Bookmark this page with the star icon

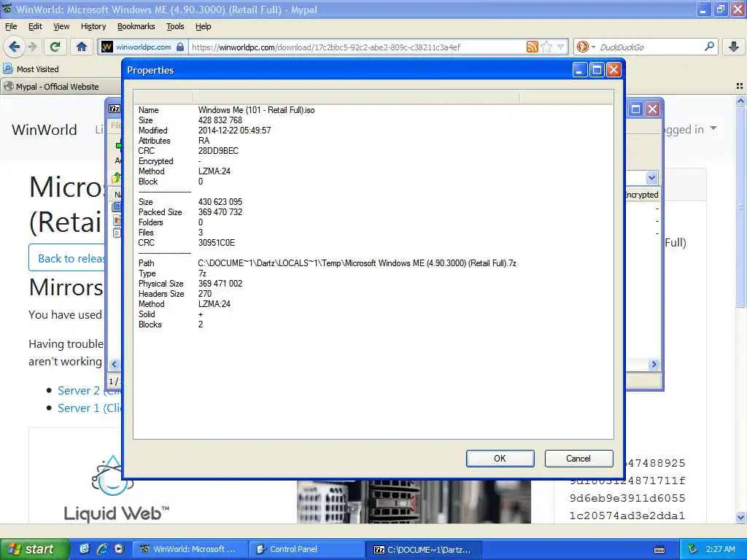coord(547,47)
